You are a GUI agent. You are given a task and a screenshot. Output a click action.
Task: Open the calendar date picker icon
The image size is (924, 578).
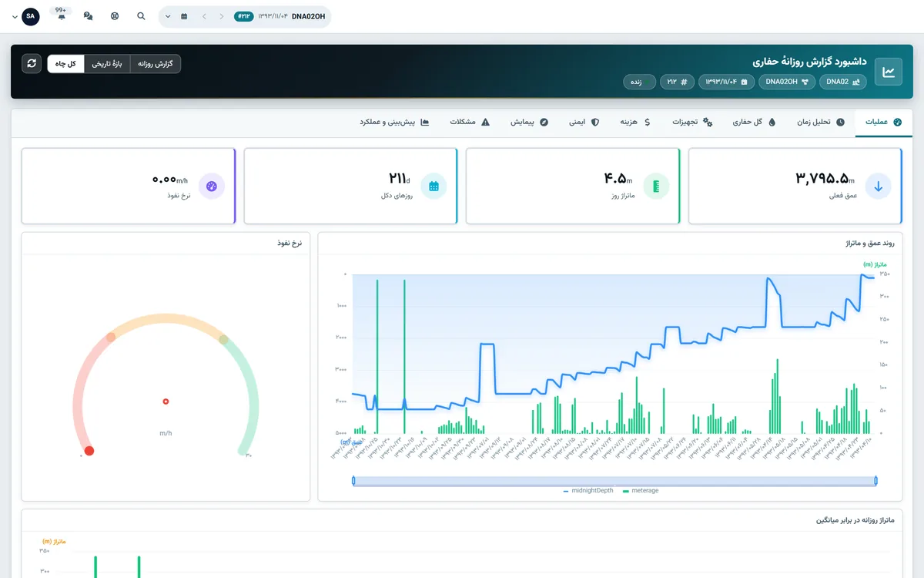click(184, 16)
